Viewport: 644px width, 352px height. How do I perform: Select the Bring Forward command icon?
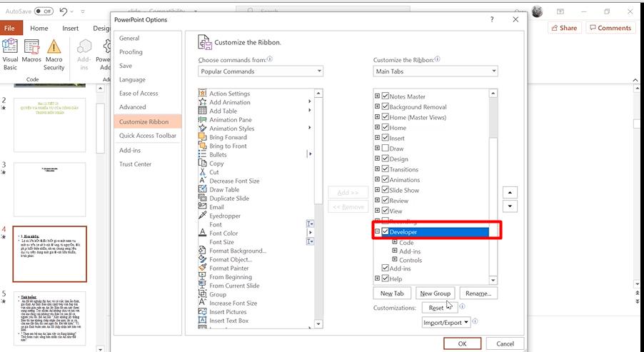coord(202,137)
